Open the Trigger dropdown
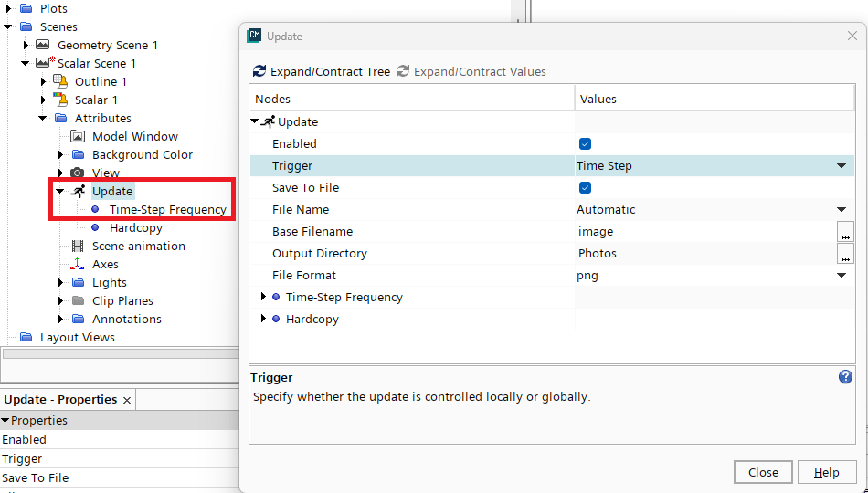This screenshot has width=868, height=493. click(x=841, y=165)
